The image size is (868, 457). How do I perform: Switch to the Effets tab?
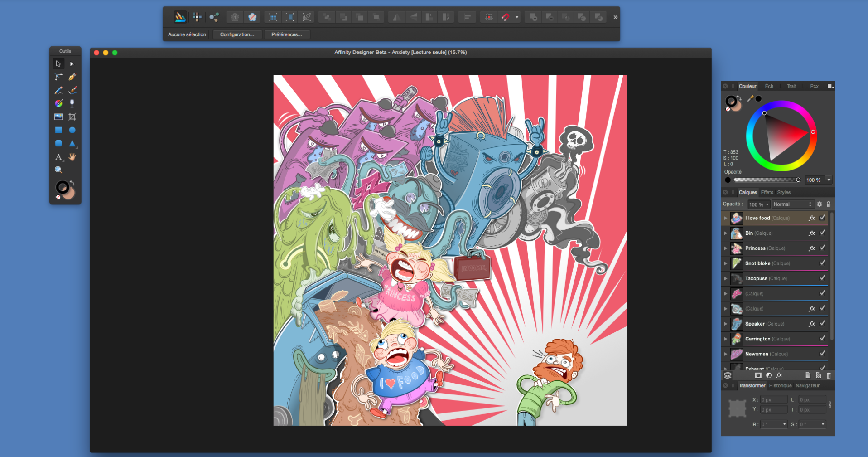click(767, 192)
